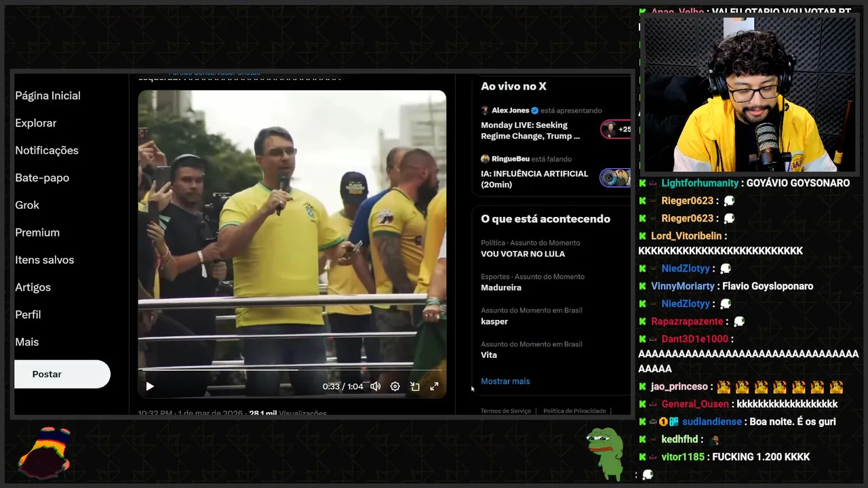Image resolution: width=868 pixels, height=488 pixels.
Task: Click the Postar button
Action: 62,374
